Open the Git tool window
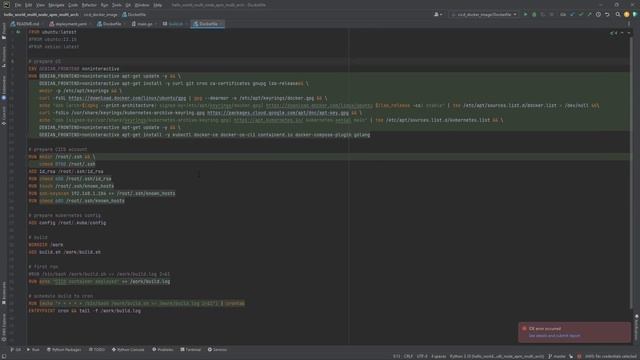640x360 pixels. pos(16,350)
